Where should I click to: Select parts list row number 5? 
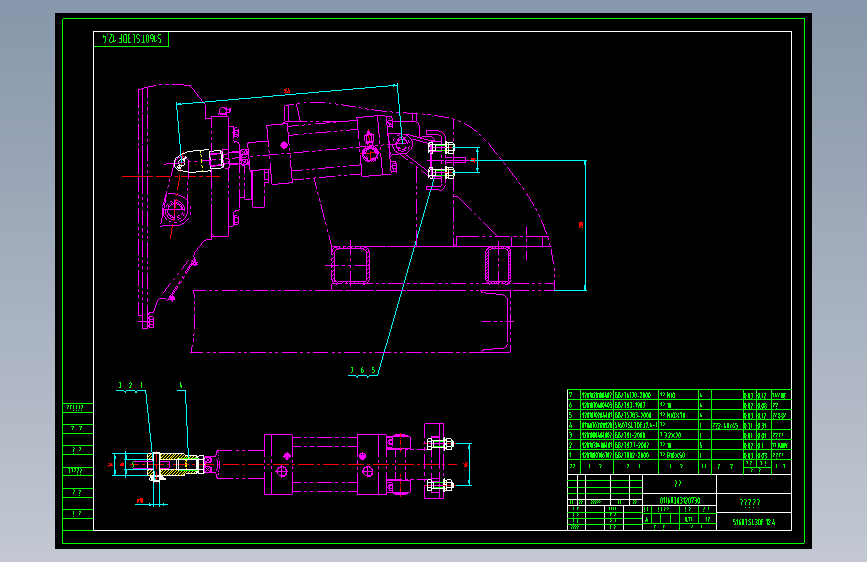679,415
